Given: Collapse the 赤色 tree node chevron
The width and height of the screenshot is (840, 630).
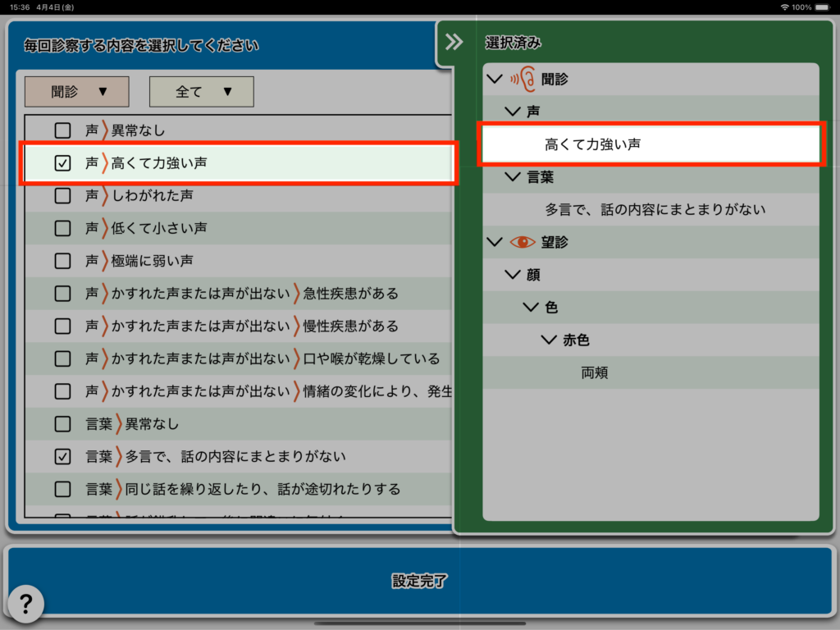Looking at the screenshot, I should 549,340.
